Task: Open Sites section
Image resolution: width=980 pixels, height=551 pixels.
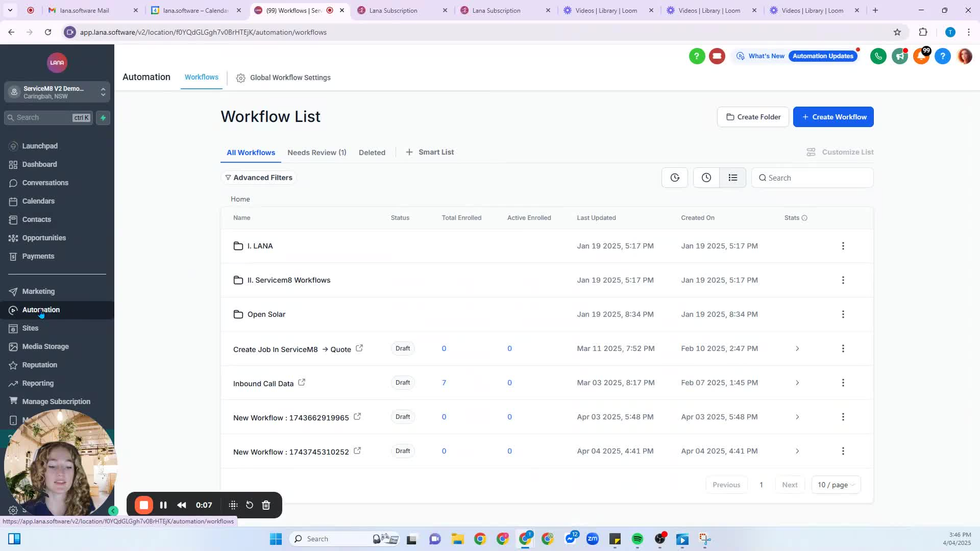Action: coord(30,328)
